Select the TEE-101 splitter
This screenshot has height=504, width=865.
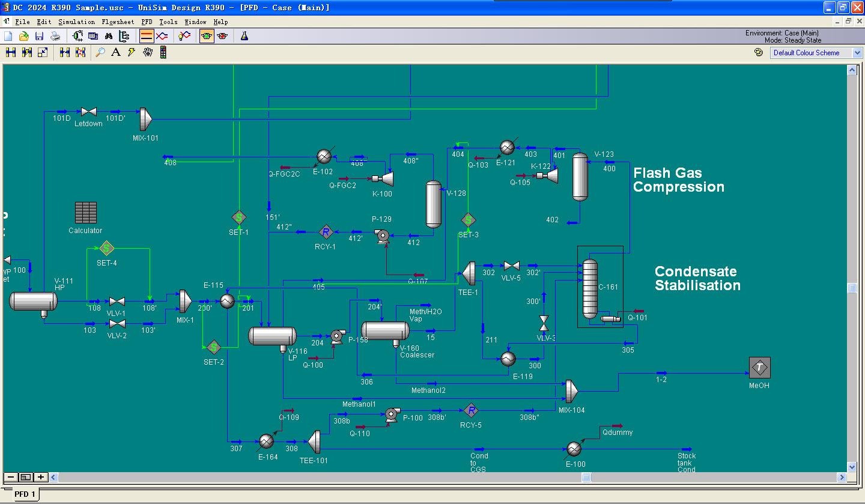314,442
